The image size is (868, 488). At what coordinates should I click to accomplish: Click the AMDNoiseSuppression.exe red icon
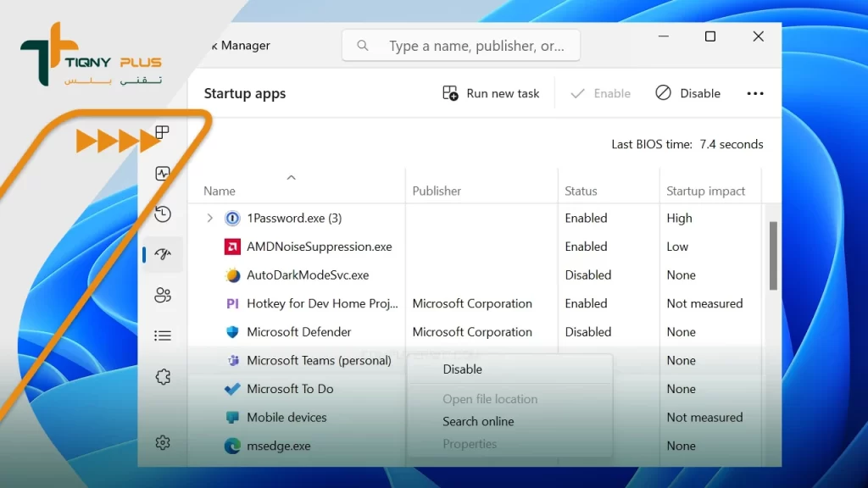pyautogui.click(x=232, y=247)
